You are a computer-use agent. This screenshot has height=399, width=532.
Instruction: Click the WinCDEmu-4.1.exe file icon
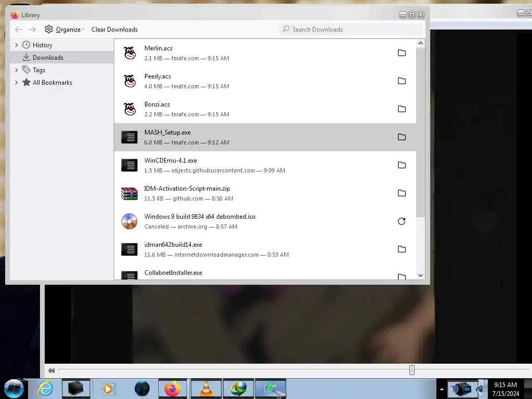pyautogui.click(x=129, y=165)
